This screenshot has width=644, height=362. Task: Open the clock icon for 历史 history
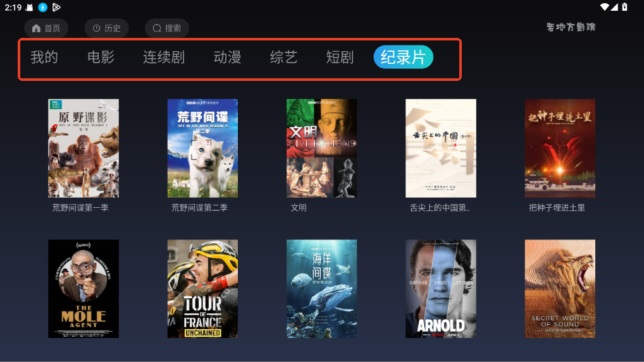point(97,28)
